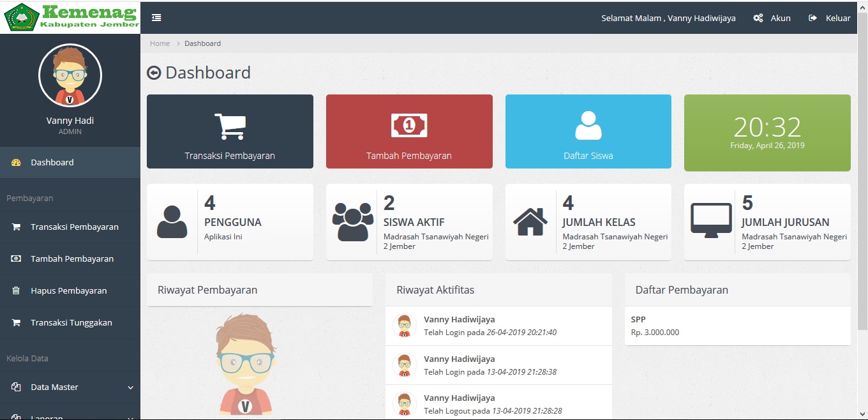Expand the Laporan menu chevron
Screen dimensions: 868x420
[x=130, y=417]
